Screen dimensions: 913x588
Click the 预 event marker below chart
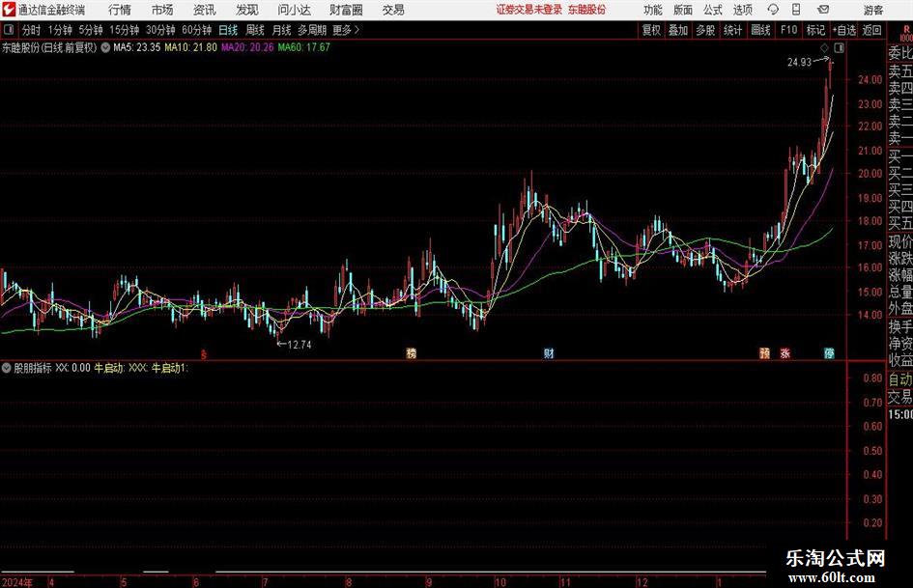(x=764, y=353)
